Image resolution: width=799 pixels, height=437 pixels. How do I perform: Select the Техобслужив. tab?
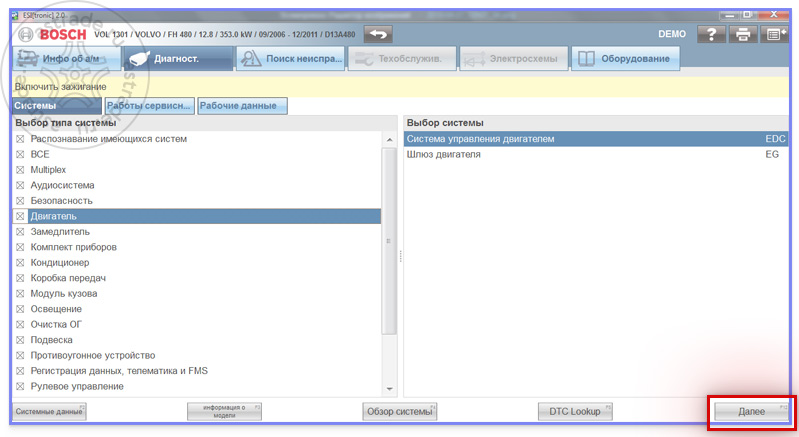tap(403, 59)
